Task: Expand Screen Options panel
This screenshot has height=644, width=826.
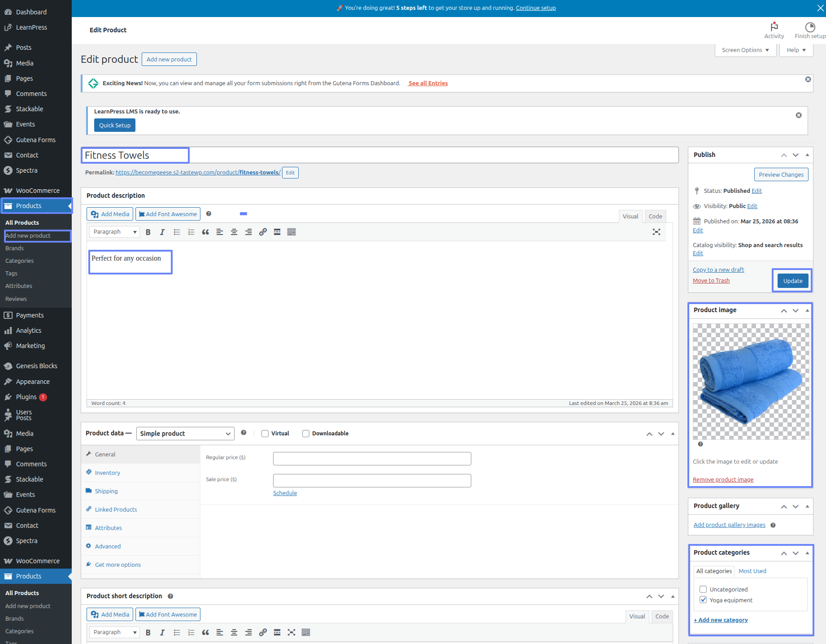Action: (745, 50)
